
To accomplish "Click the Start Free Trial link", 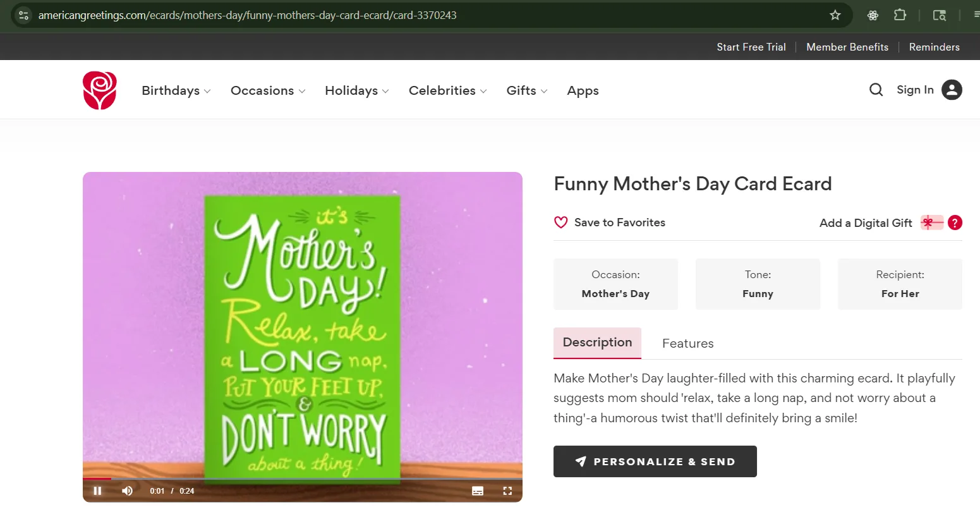I will click(751, 47).
